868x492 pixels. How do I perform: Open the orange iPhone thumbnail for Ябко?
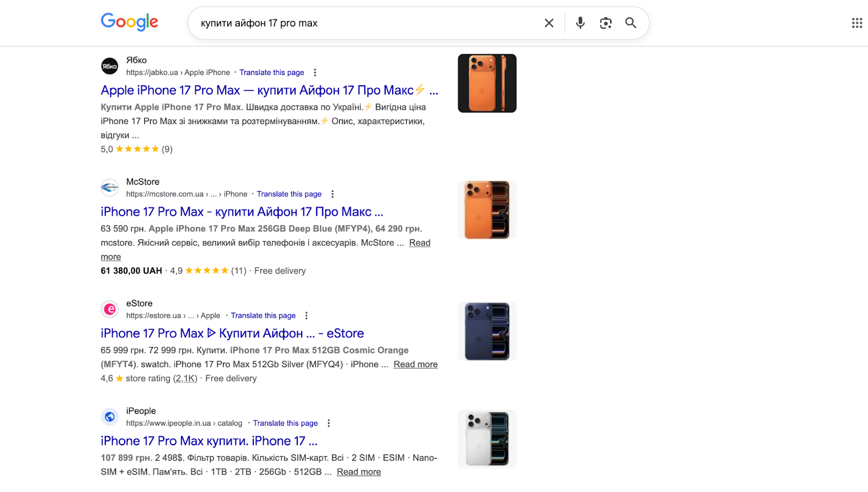pos(487,83)
